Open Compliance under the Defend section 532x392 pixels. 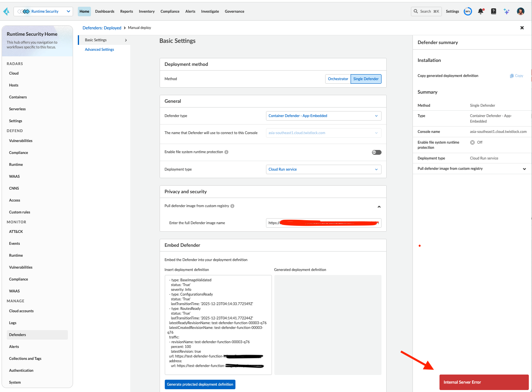(x=19, y=153)
